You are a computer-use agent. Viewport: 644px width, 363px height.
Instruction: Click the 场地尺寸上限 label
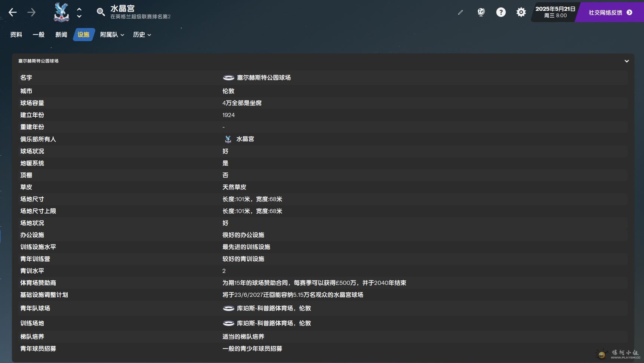(x=38, y=211)
